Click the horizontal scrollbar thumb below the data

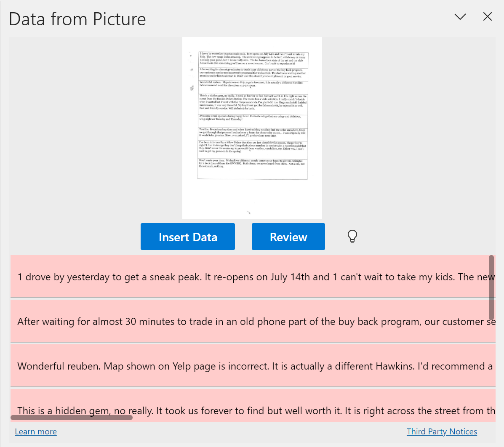pyautogui.click(x=72, y=418)
